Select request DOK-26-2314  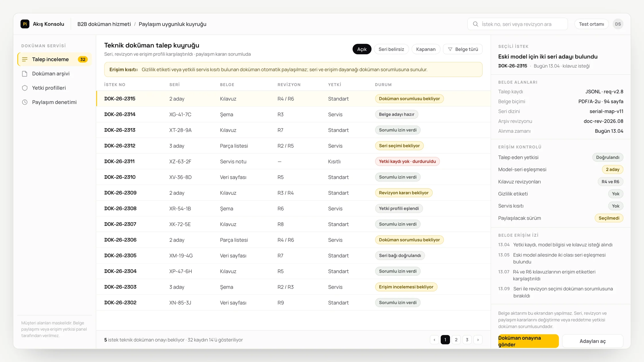point(293,114)
